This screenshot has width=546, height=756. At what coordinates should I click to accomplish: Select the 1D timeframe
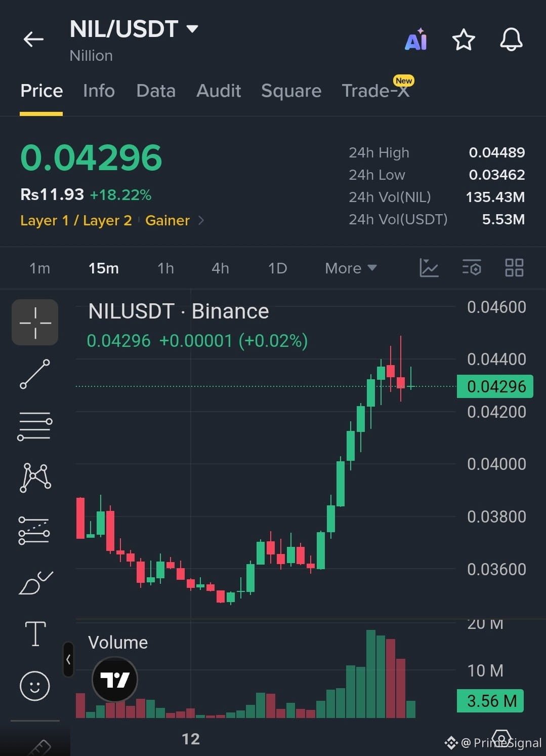pyautogui.click(x=277, y=268)
